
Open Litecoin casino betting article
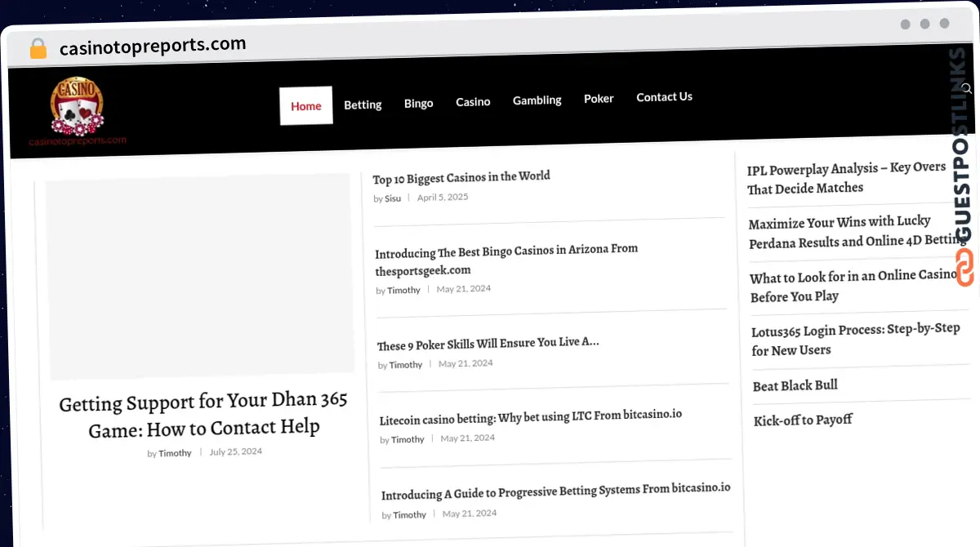pyautogui.click(x=531, y=417)
